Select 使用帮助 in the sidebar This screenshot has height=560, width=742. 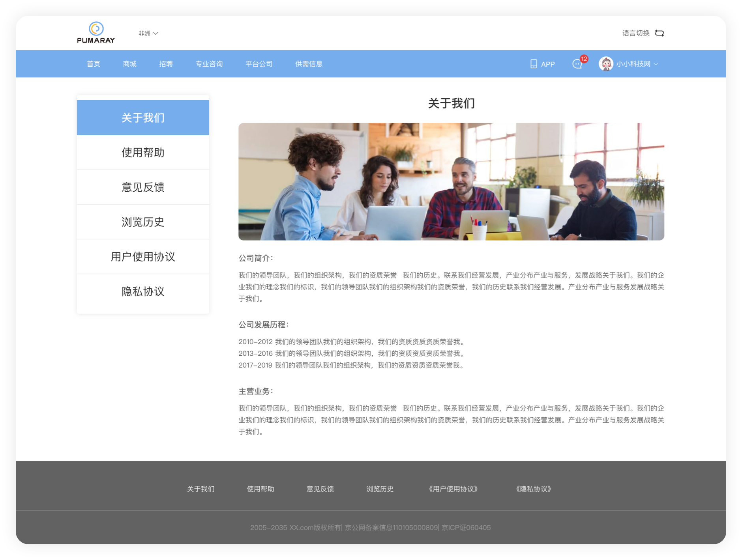(x=143, y=153)
